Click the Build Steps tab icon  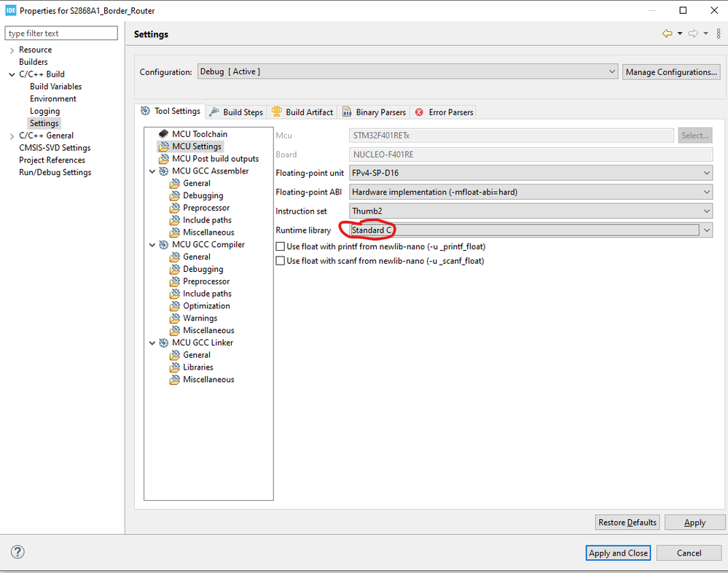click(214, 112)
